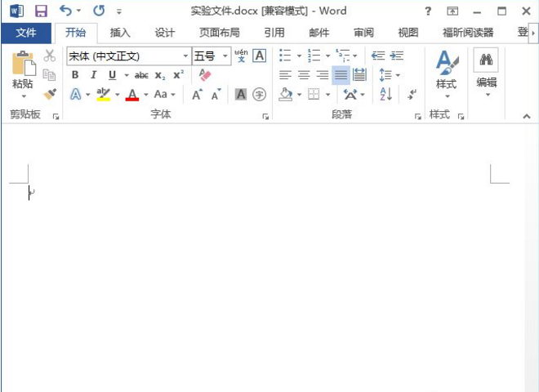Open the 邮件 tab
This screenshot has height=392, width=539.
click(318, 33)
